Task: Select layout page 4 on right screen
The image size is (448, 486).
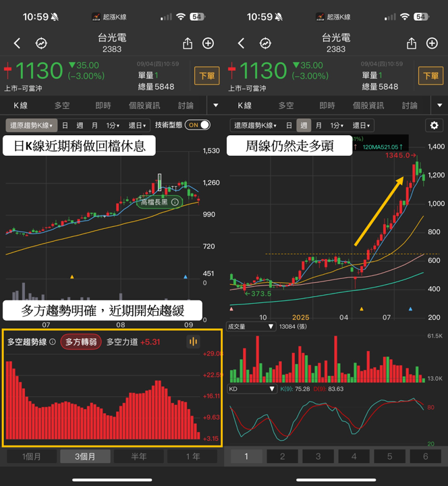Action: (354, 456)
